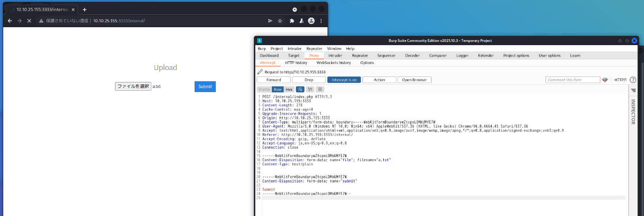Open the Help menu
This screenshot has width=644, height=216.
click(351, 48)
